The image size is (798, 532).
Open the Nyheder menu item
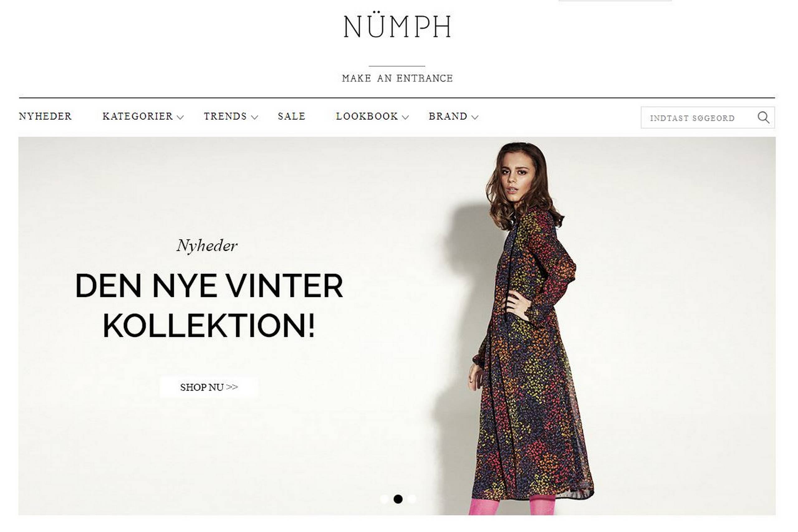tap(45, 116)
